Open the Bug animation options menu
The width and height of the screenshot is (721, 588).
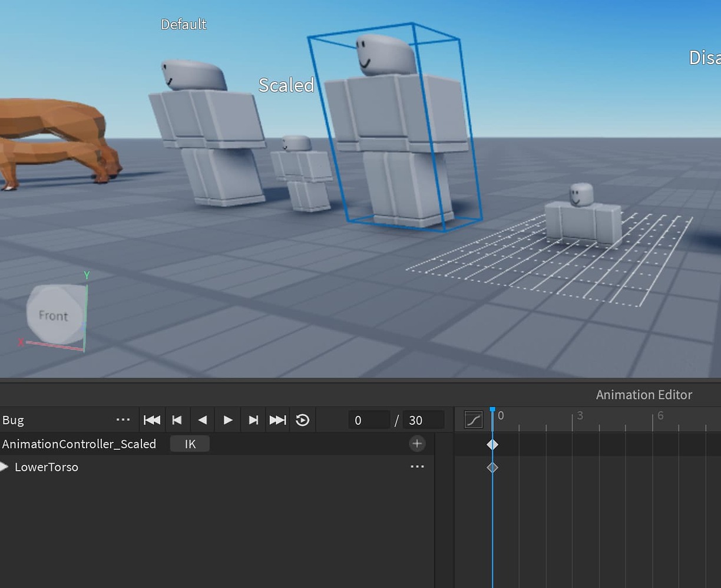[x=123, y=419]
